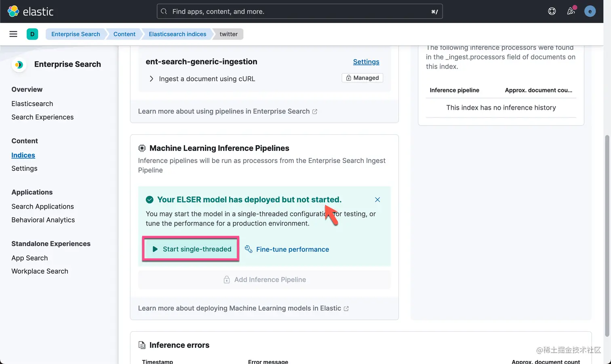Focus the Find apps search field
611x364 pixels.
[x=299, y=11]
